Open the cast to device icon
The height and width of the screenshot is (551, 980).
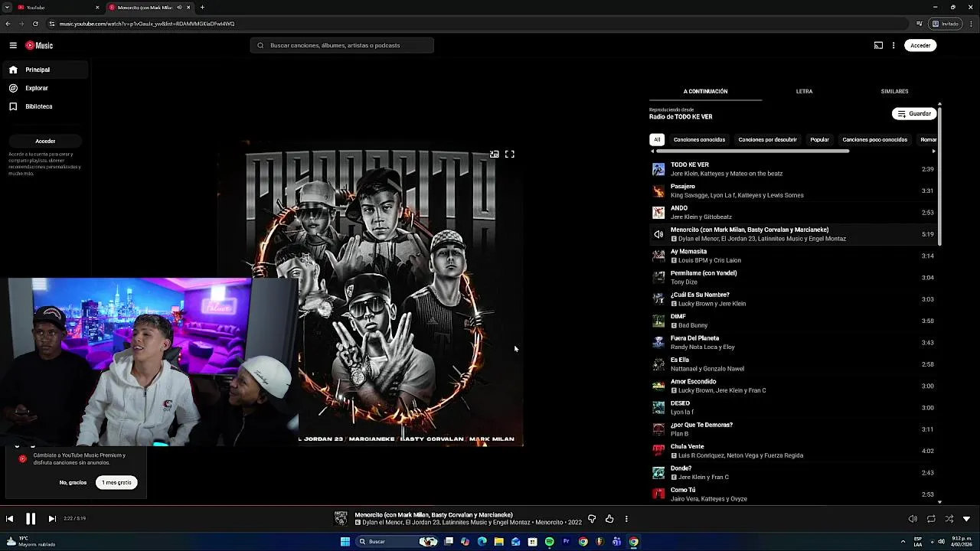pyautogui.click(x=878, y=45)
